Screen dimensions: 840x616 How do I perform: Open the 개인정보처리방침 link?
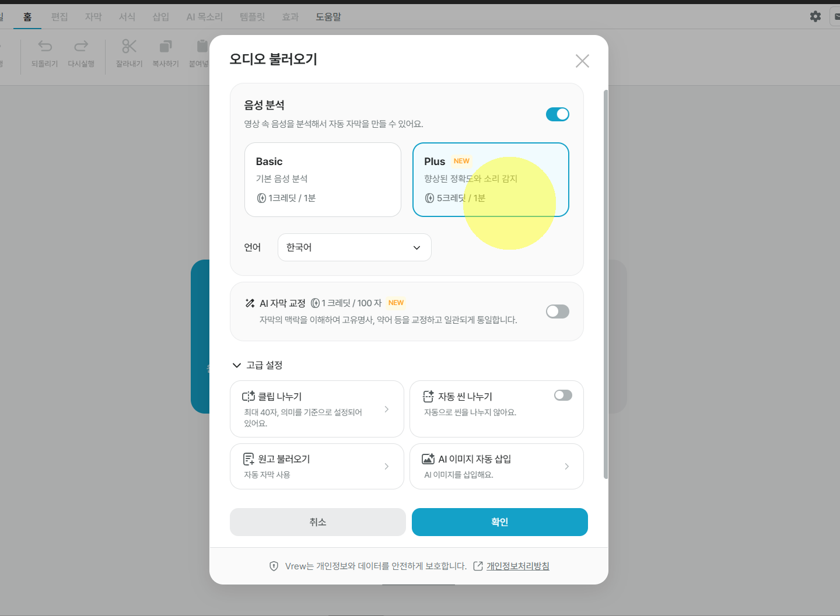518,566
